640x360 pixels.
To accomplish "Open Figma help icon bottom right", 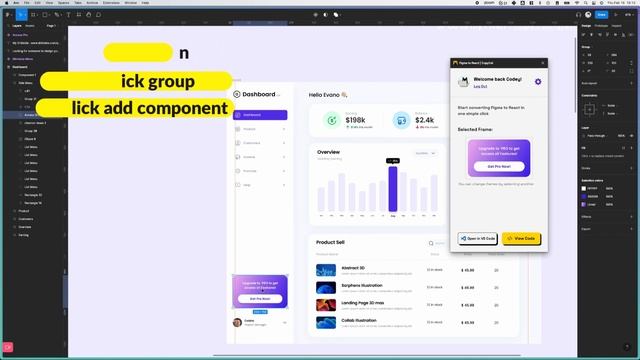I will pyautogui.click(x=627, y=347).
